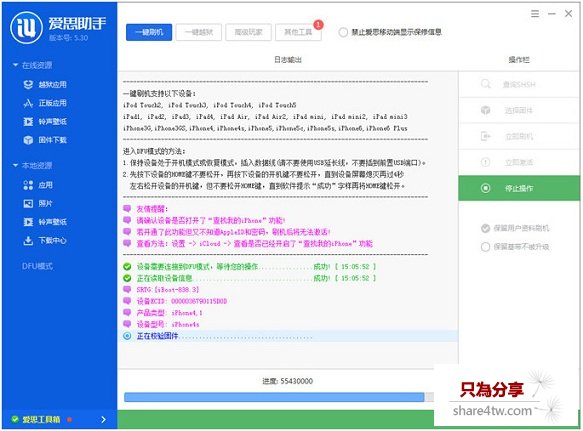
Task: Open 下载中心 in the sidebar
Action: click(x=45, y=241)
